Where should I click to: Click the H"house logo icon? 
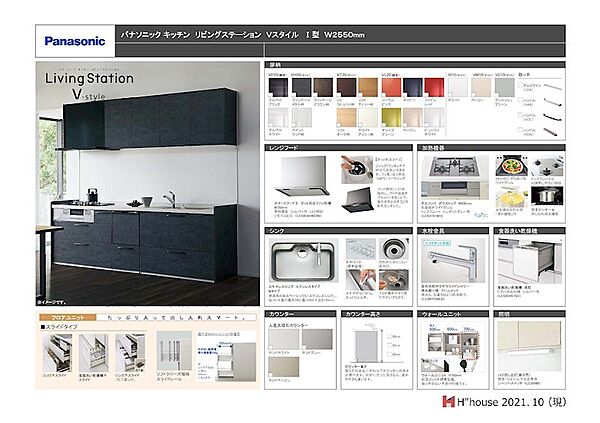(x=448, y=402)
